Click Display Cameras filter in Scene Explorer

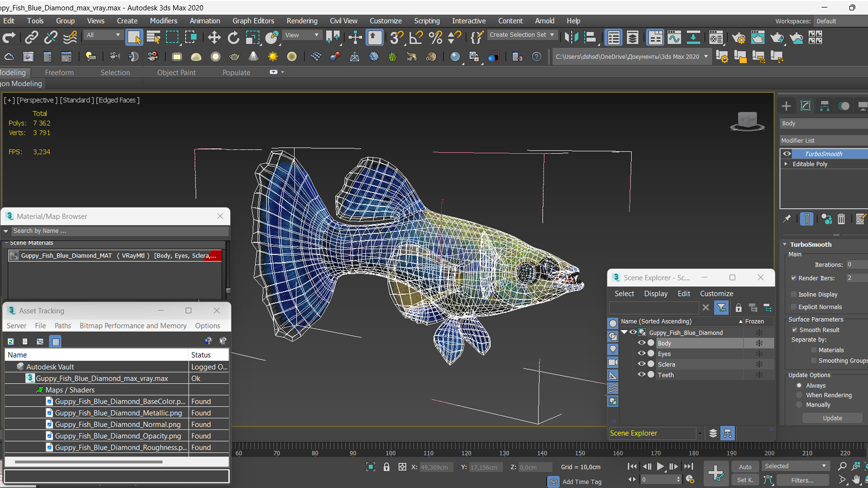coord(613,362)
